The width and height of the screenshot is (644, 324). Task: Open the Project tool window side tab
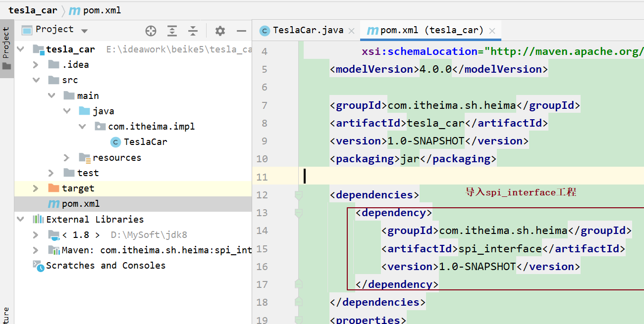[x=6, y=48]
